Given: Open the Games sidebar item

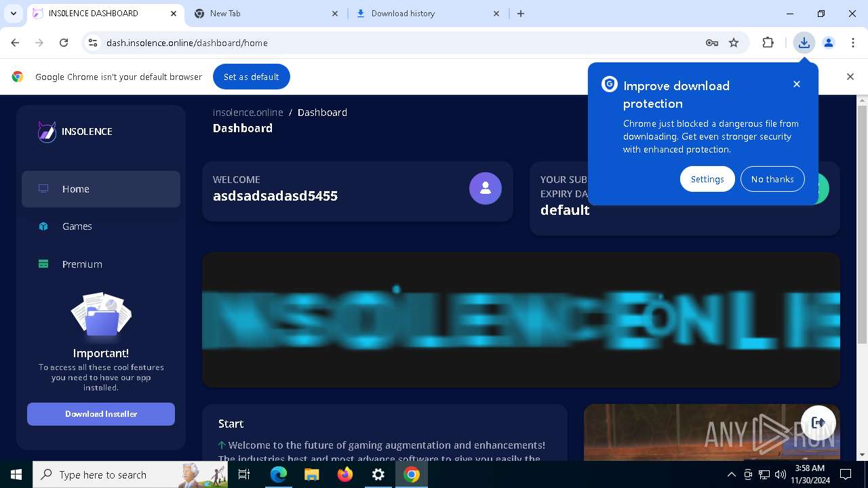Looking at the screenshot, I should (x=100, y=226).
